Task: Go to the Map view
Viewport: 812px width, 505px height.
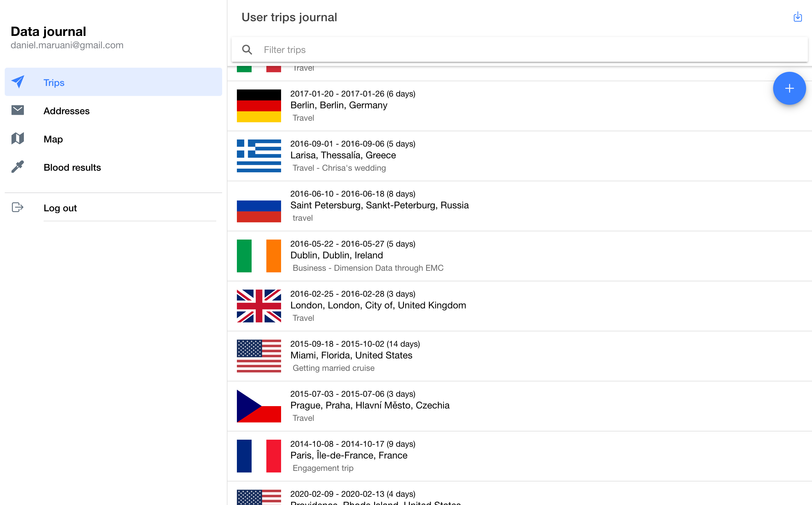Action: (x=53, y=139)
